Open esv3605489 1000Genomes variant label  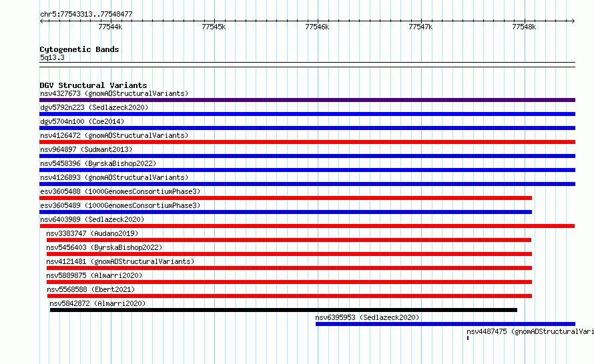[120, 205]
